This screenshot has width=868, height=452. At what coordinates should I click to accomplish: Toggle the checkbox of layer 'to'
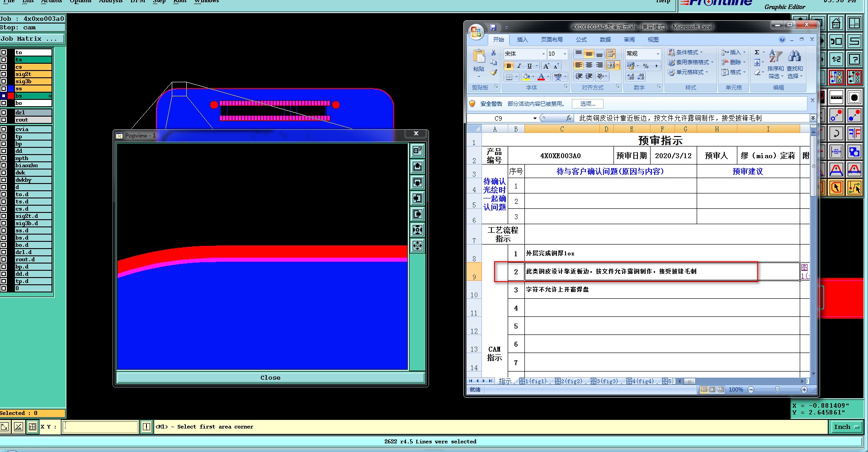coord(4,52)
